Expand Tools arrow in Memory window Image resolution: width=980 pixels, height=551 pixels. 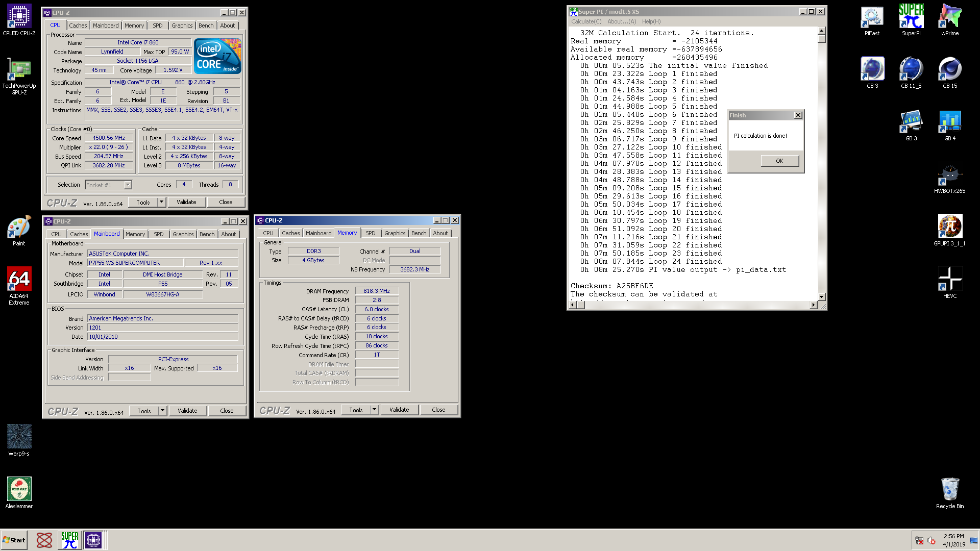coord(375,410)
